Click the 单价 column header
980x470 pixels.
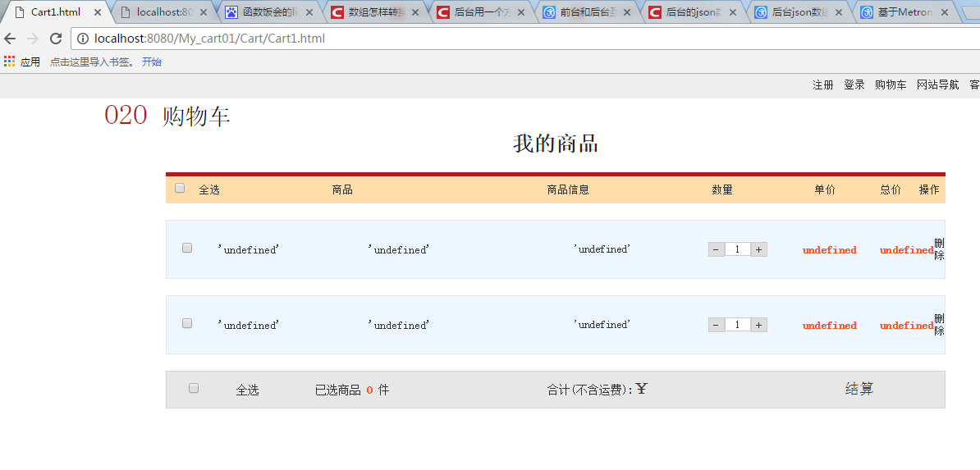tap(825, 189)
